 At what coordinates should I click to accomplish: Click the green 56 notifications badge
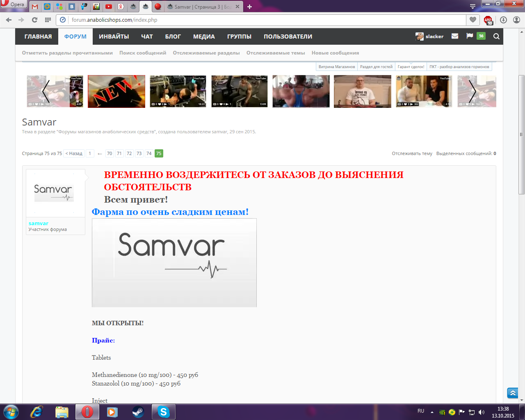tap(481, 36)
